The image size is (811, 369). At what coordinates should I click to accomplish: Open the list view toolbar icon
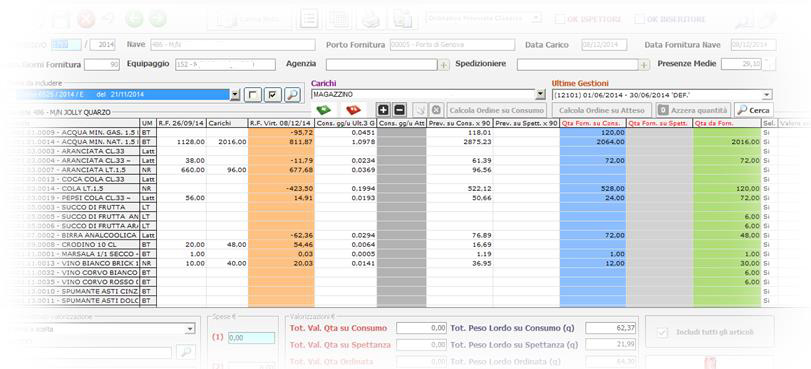click(309, 19)
